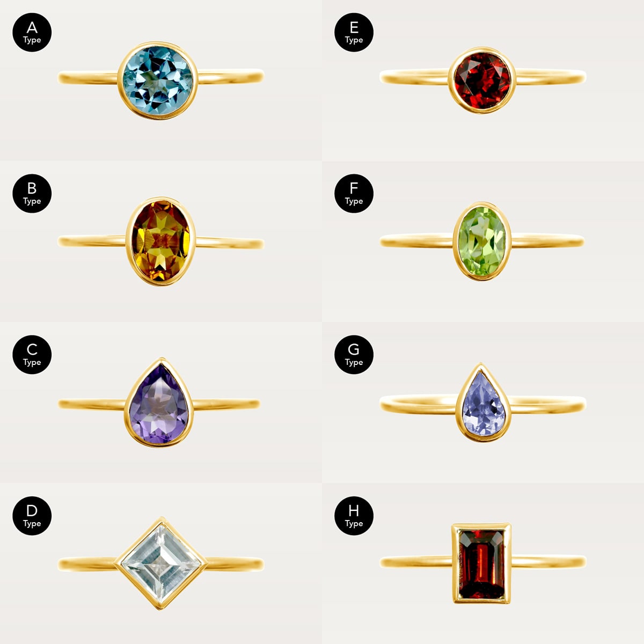Click the C Type black badge

[x=32, y=354]
